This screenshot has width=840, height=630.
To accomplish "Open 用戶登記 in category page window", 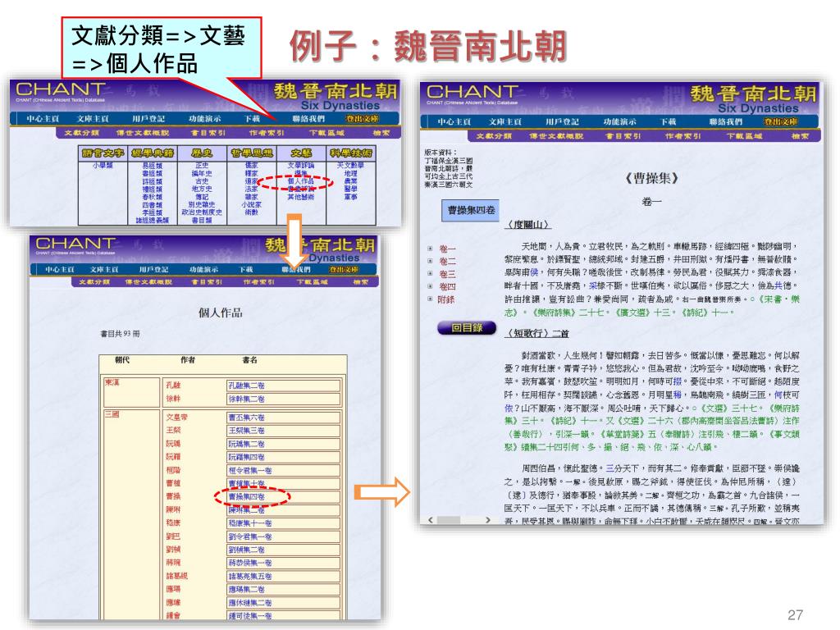I will pos(148,118).
